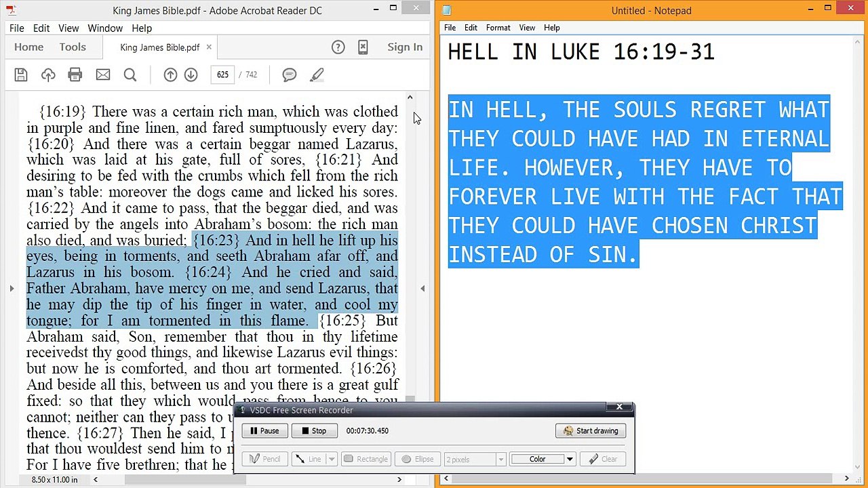Screen dimensions: 868x488
Task: Click Notepad horizontal scrollbar left arrow
Action: pyautogui.click(x=446, y=479)
